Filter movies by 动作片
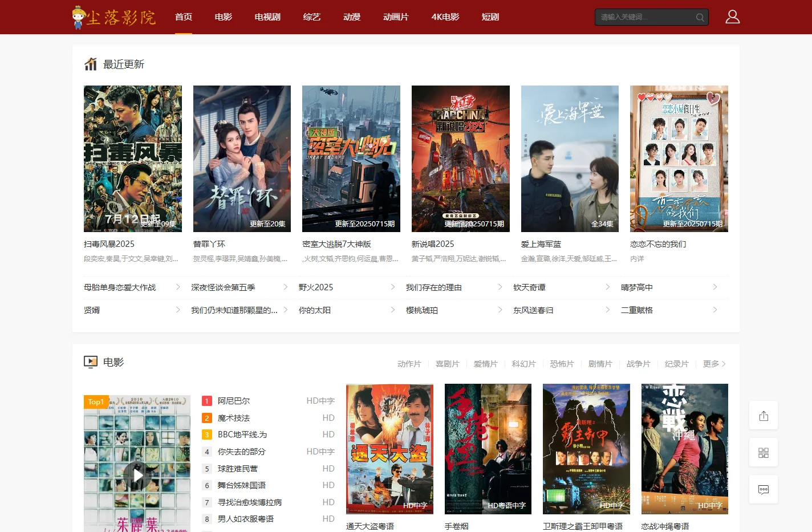The image size is (812, 532). [409, 364]
